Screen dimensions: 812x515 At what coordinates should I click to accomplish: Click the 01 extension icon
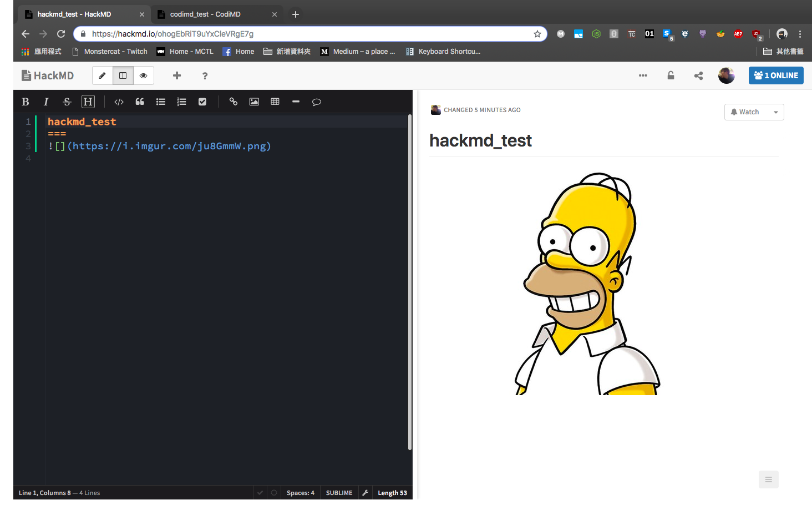click(x=649, y=34)
